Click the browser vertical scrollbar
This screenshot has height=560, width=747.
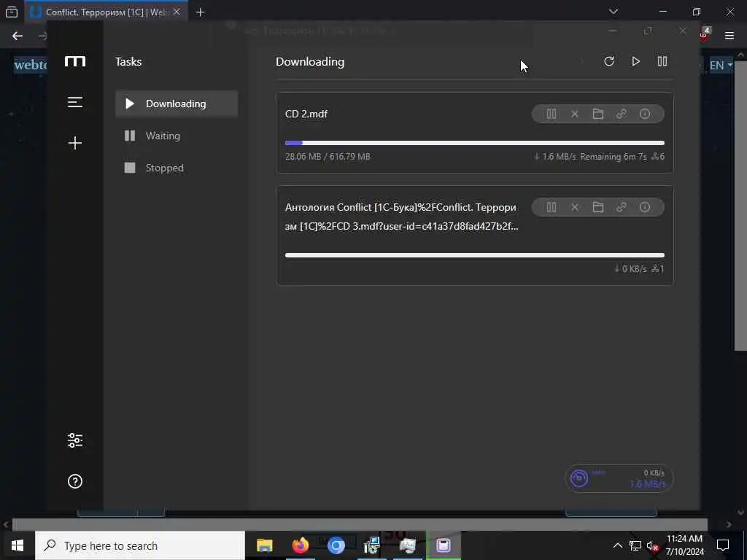pos(740,205)
